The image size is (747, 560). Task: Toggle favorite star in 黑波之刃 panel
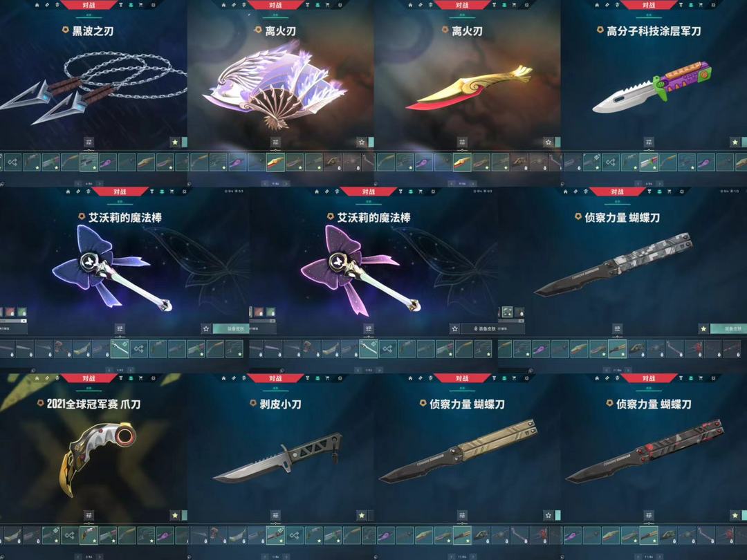(x=175, y=142)
